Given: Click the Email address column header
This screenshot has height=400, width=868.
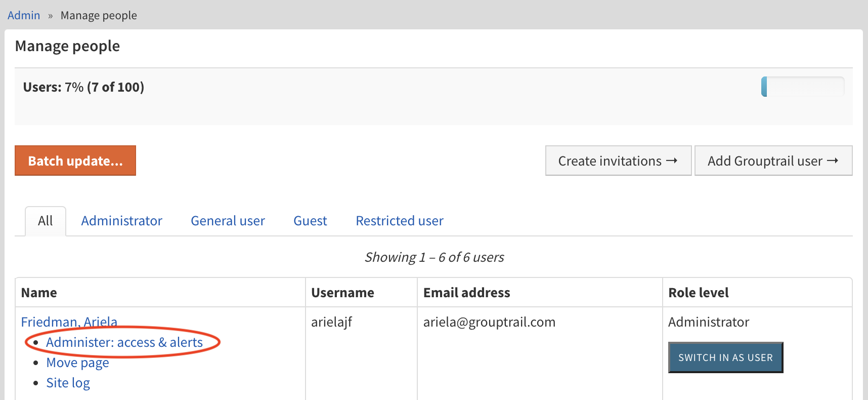Looking at the screenshot, I should tap(466, 293).
